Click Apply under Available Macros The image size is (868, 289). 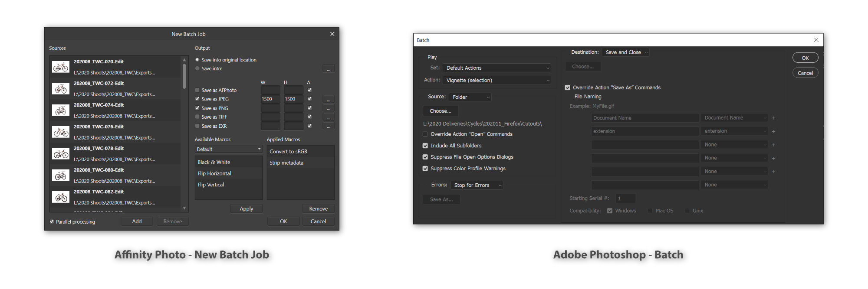pos(247,209)
